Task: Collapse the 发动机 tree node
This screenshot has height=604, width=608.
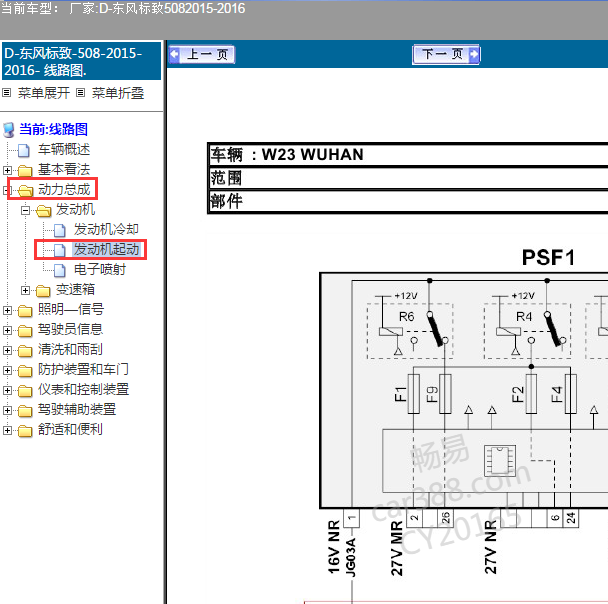Action: (25, 211)
